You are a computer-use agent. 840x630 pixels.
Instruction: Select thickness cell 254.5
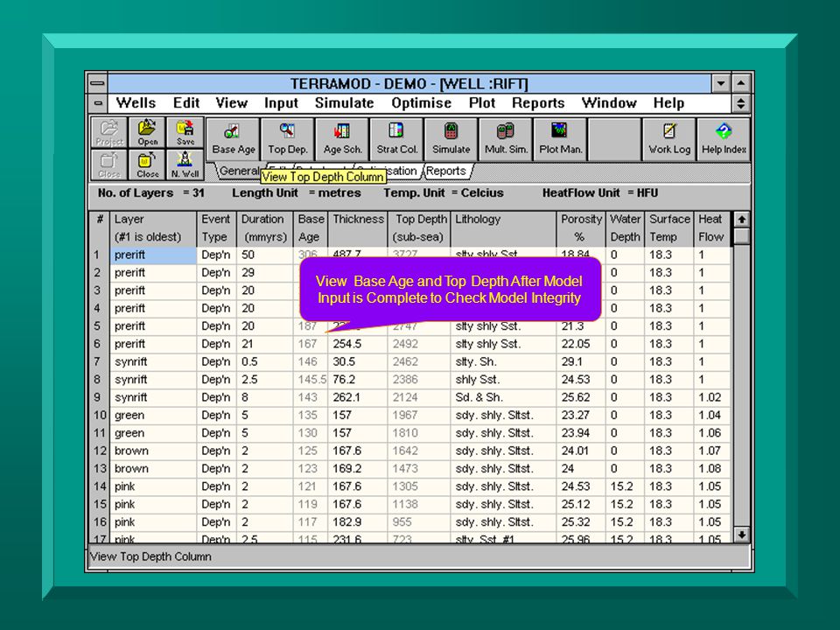point(357,344)
